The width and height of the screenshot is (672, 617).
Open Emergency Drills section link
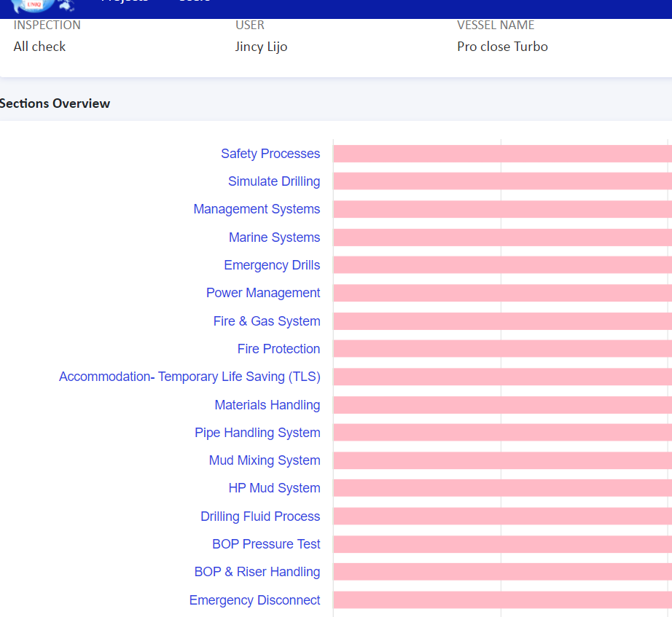coord(272,265)
